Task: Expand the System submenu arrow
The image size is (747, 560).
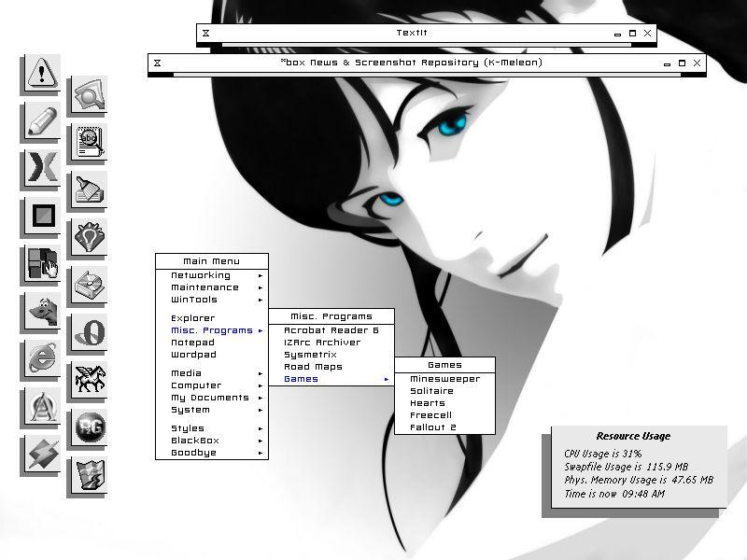Action: (x=261, y=410)
